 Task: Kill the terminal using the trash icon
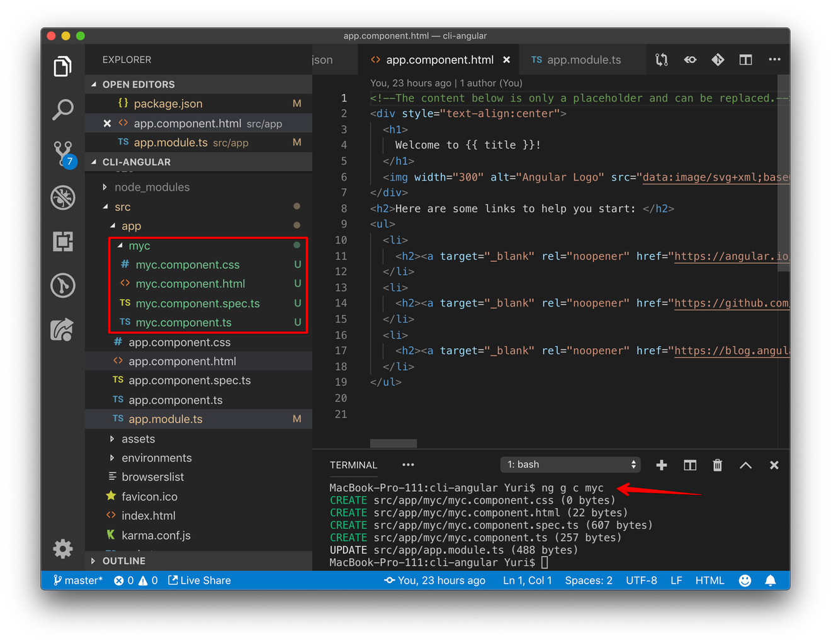coord(717,465)
